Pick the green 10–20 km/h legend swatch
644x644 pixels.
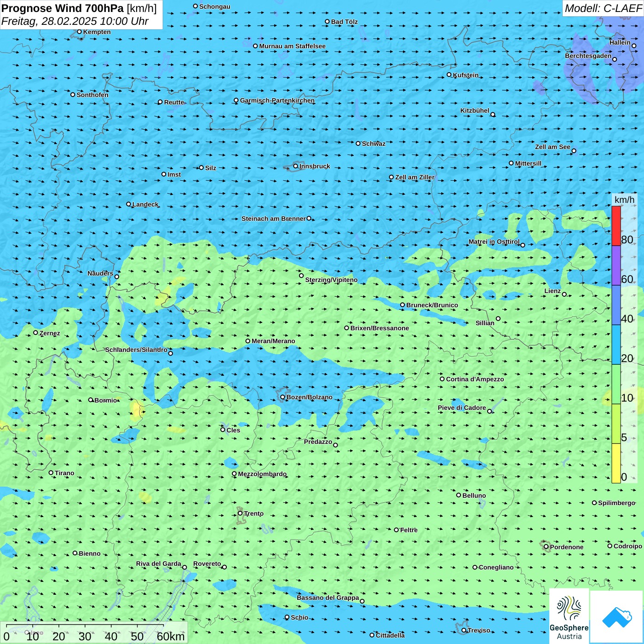click(616, 384)
